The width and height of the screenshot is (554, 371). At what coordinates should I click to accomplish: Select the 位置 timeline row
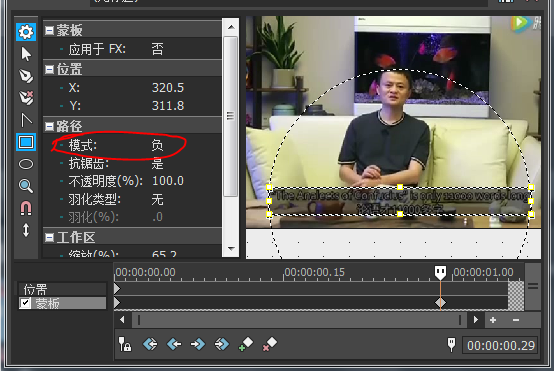click(x=62, y=289)
